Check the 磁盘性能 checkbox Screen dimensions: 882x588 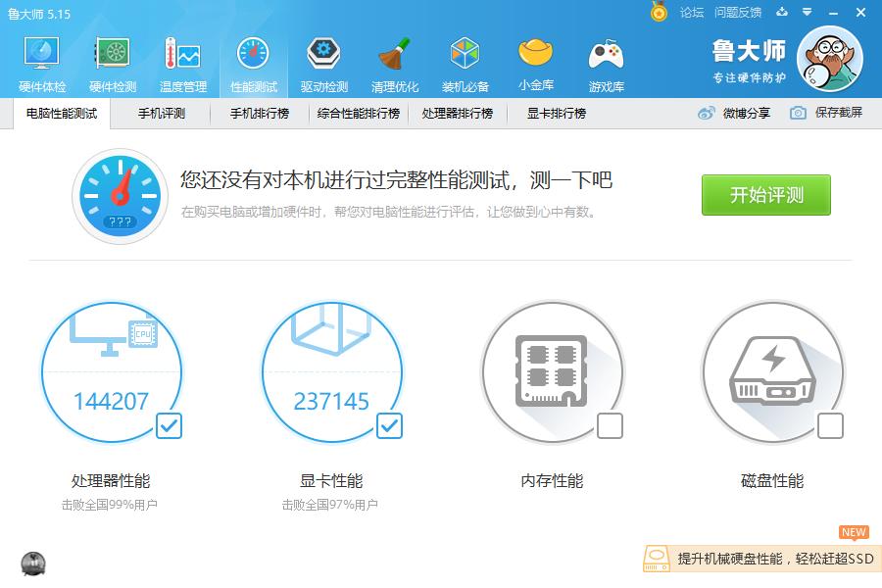(830, 426)
